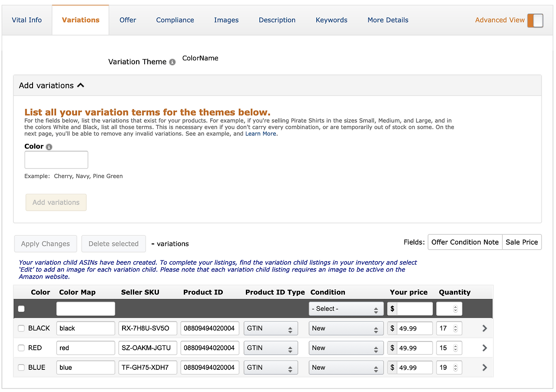
Task: Select the Variations tab
Action: pyautogui.click(x=80, y=20)
